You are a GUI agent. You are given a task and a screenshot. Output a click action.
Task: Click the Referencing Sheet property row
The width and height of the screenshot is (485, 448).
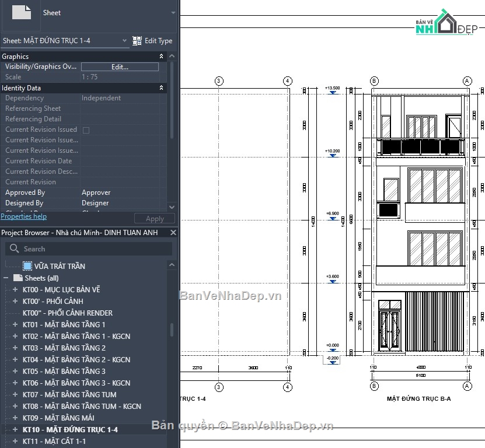(83, 108)
